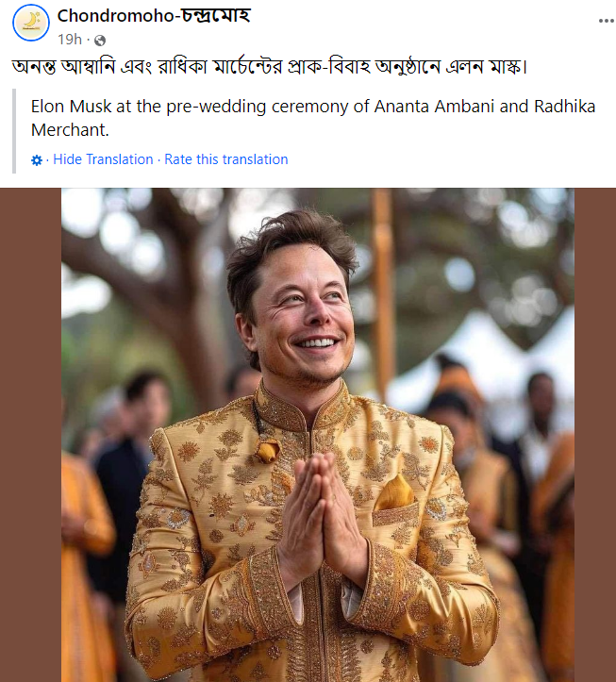The width and height of the screenshot is (616, 682).
Task: Click the Chondromoho page profile picture
Action: [x=31, y=23]
